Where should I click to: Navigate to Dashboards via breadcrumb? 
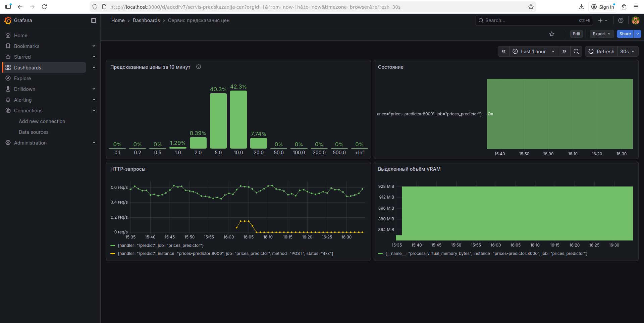146,20
